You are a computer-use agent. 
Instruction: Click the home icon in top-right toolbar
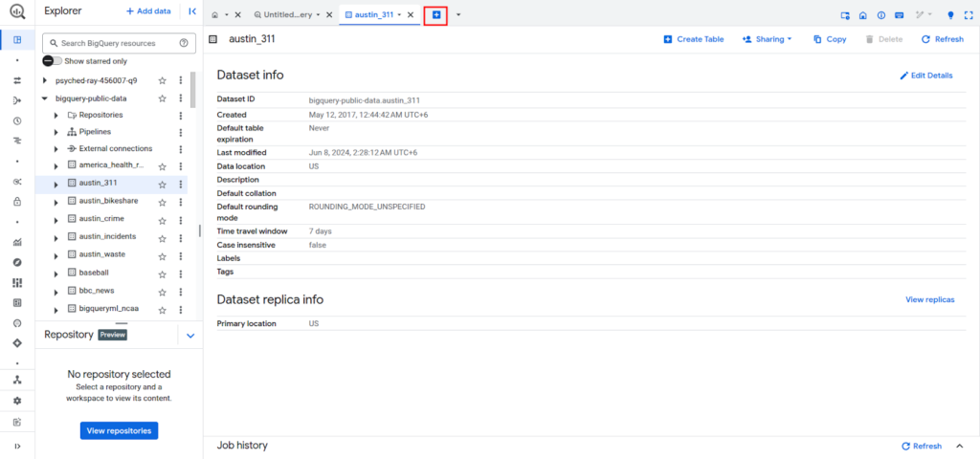[x=863, y=15]
